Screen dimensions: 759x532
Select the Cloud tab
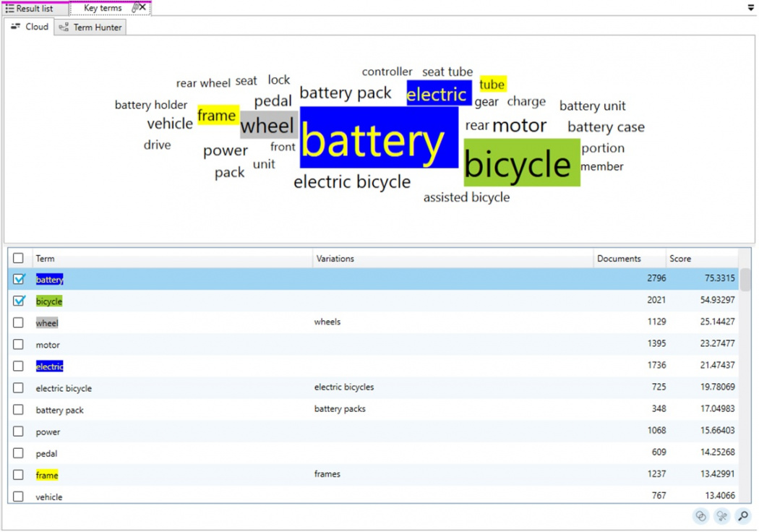click(30, 27)
